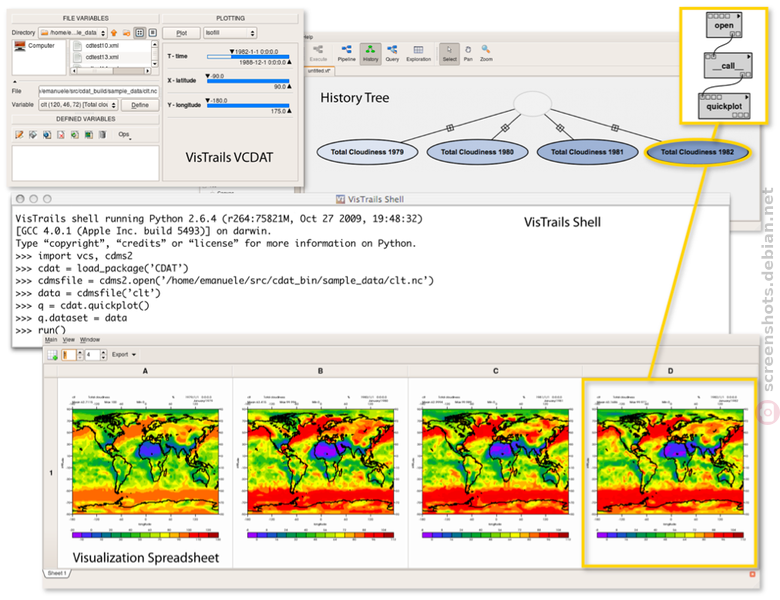Open the Isofill plot type dropdown
Viewport: 780px width, 600px height.
pos(230,33)
